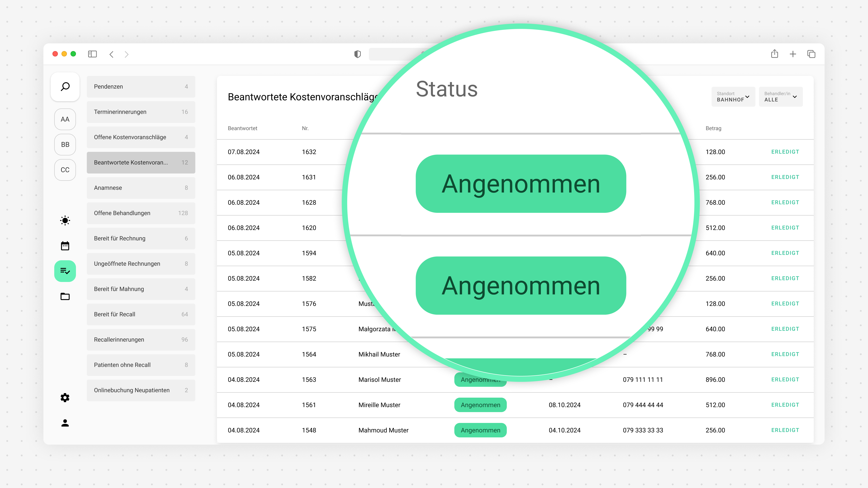Open Offene Kostenvoranschläge list item
Image resolution: width=868 pixels, height=488 pixels.
tap(141, 137)
